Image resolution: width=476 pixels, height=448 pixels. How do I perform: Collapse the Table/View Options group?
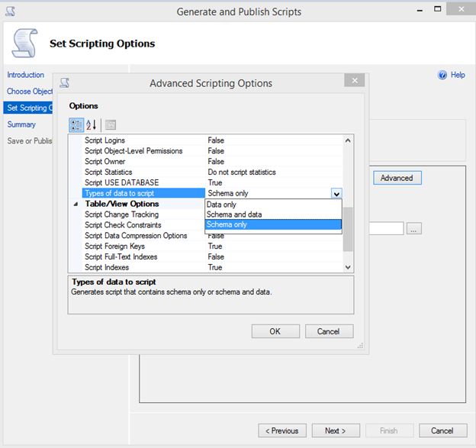pos(76,205)
